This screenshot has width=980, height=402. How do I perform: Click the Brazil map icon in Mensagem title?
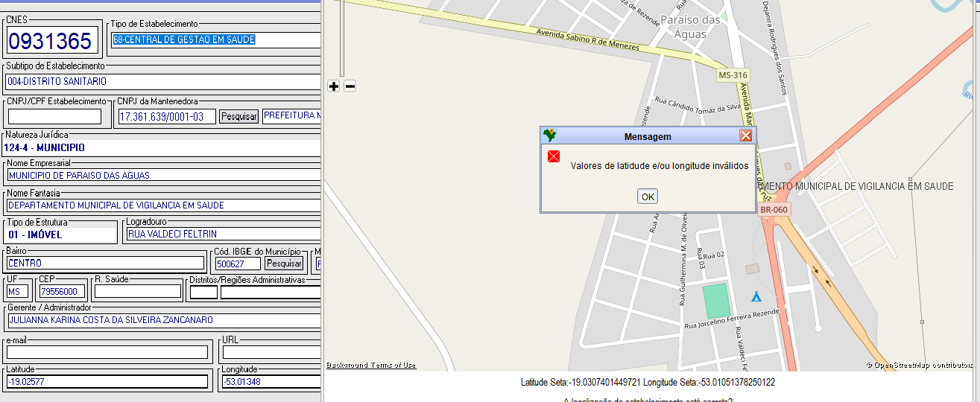pyautogui.click(x=550, y=135)
